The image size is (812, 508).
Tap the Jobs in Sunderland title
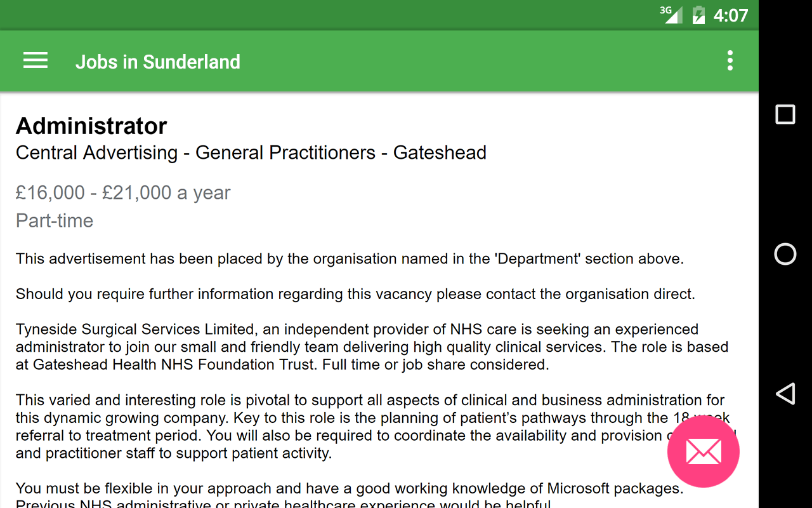pos(157,62)
